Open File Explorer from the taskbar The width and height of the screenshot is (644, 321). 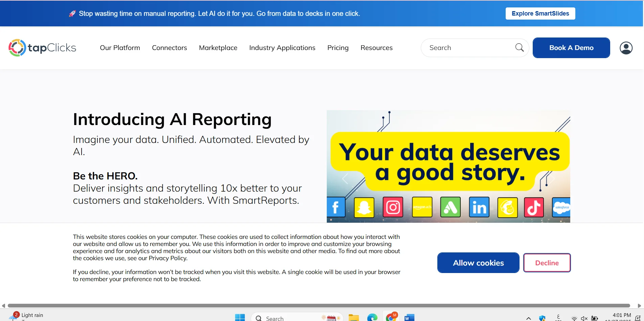(x=353, y=318)
